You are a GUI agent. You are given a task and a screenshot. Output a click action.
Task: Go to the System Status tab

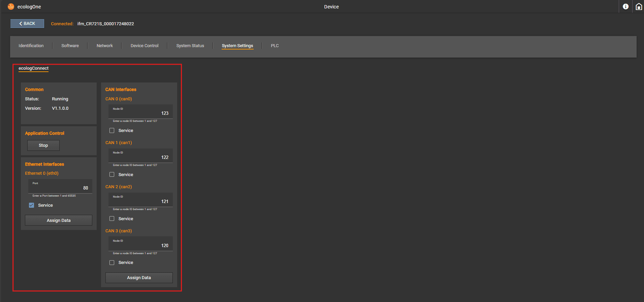click(x=190, y=46)
